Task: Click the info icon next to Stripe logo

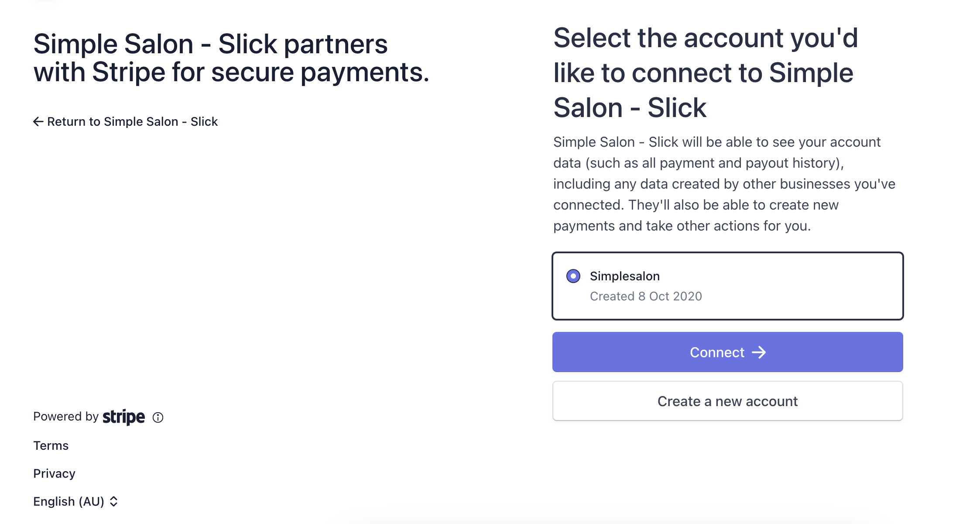Action: pyautogui.click(x=158, y=417)
